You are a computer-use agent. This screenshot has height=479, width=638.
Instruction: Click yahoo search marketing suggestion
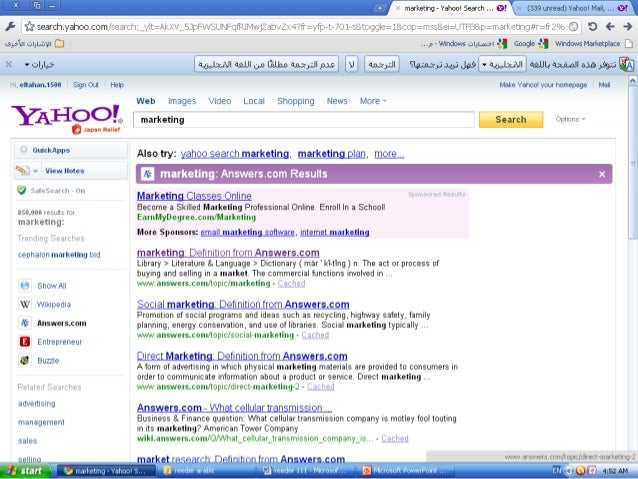pos(234,153)
